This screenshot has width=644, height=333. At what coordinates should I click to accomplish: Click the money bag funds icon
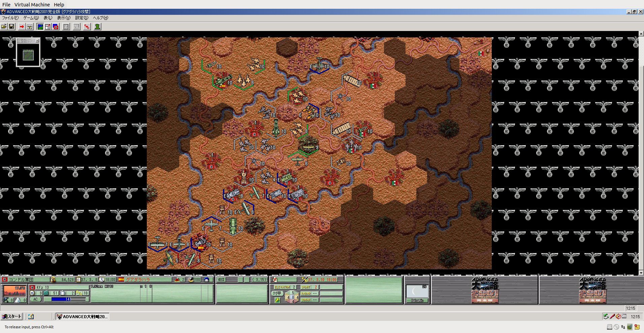(53, 280)
